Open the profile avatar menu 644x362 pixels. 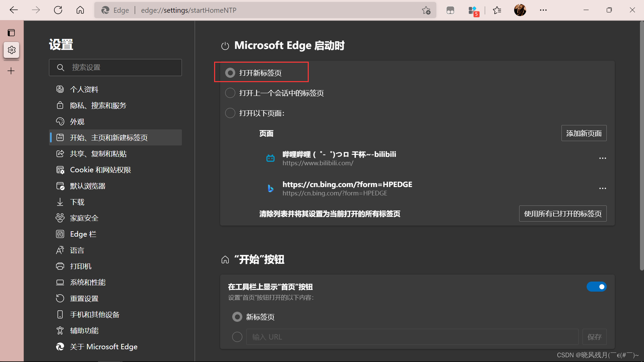(520, 10)
